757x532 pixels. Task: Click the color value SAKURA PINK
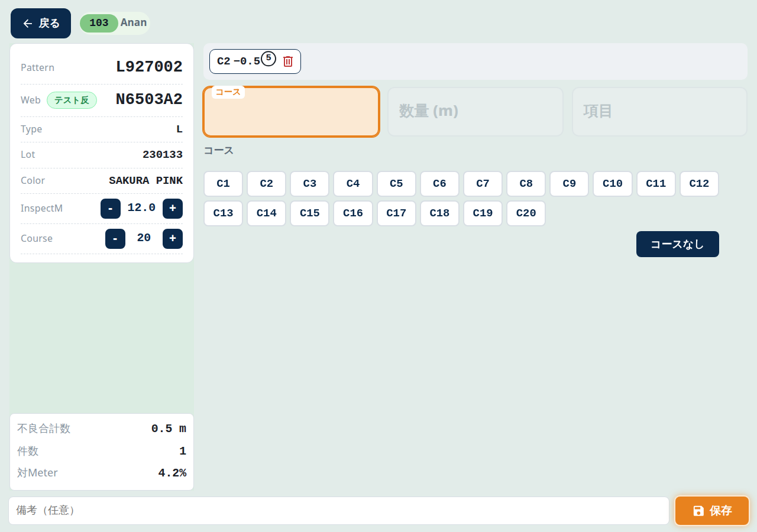click(146, 181)
